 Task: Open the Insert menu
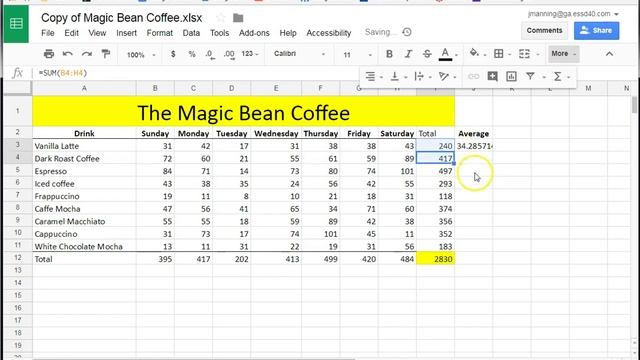pyautogui.click(x=127, y=33)
